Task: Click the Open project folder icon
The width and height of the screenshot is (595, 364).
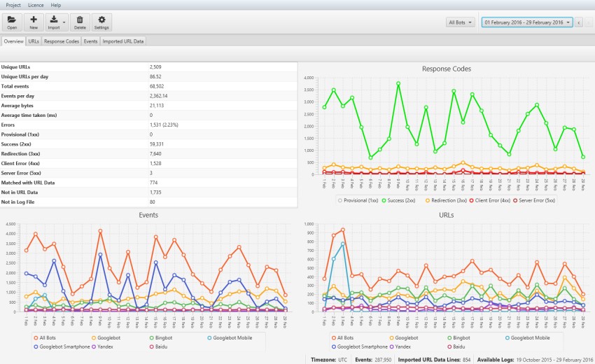Action: click(12, 22)
